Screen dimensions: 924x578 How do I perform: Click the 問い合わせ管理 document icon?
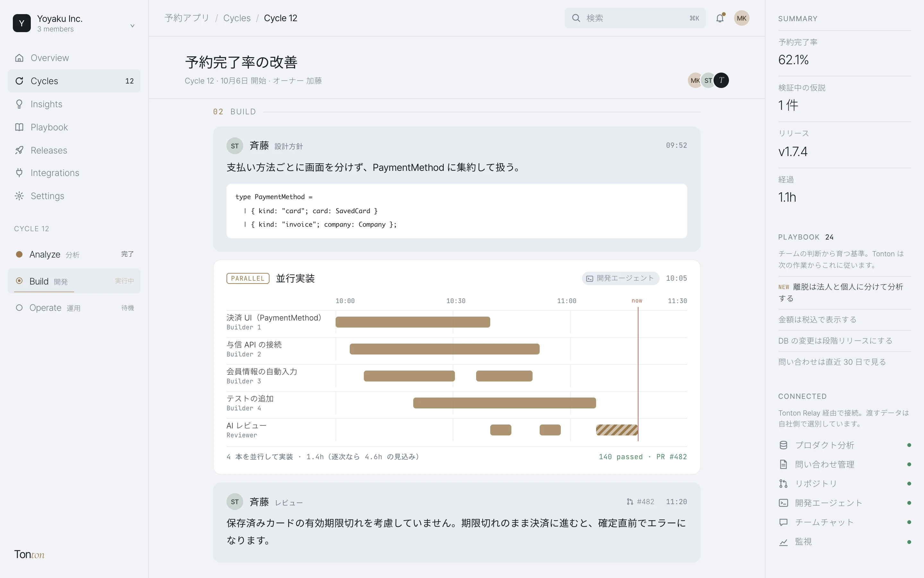pyautogui.click(x=783, y=464)
